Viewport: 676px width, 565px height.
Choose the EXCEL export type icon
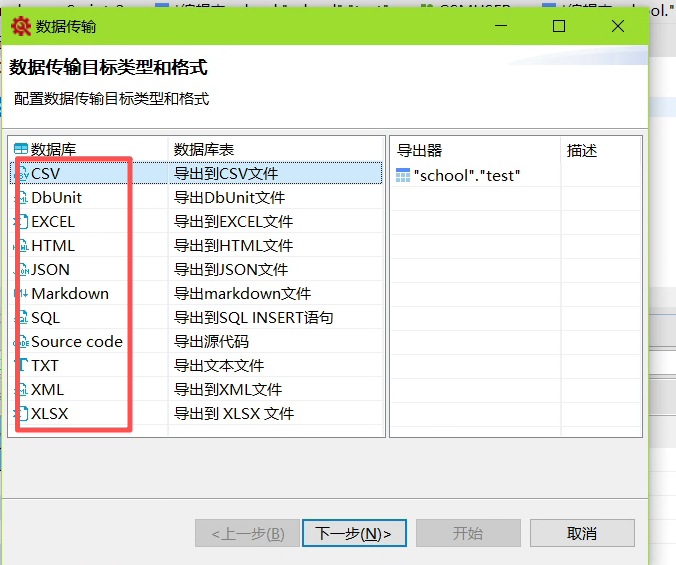click(x=22, y=222)
